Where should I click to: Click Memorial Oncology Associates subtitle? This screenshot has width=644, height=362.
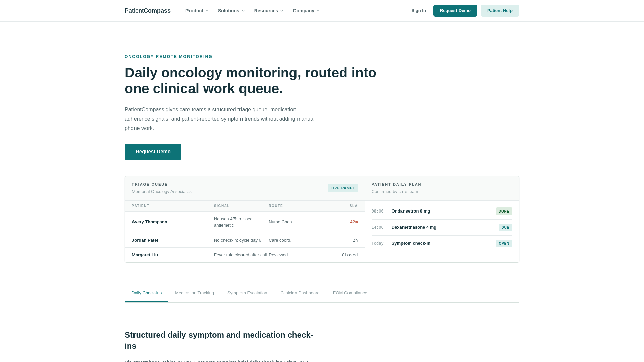tap(162, 192)
